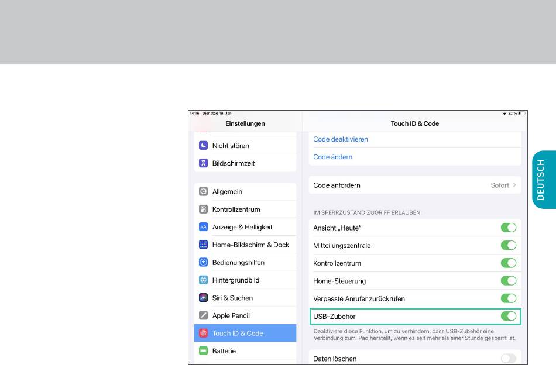This screenshot has width=556, height=392.
Task: Tap the Bildschirmzeit hourglass icon
Action: (203, 163)
